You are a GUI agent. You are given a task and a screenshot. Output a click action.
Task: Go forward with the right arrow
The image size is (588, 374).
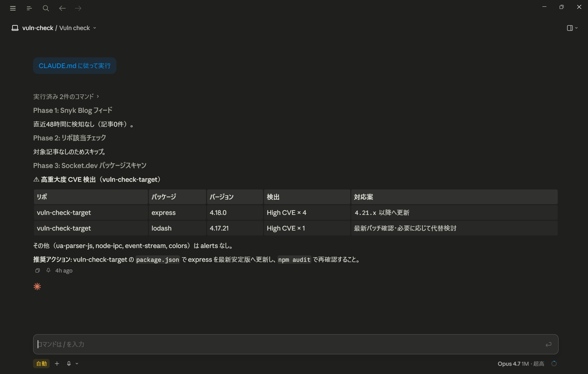78,8
